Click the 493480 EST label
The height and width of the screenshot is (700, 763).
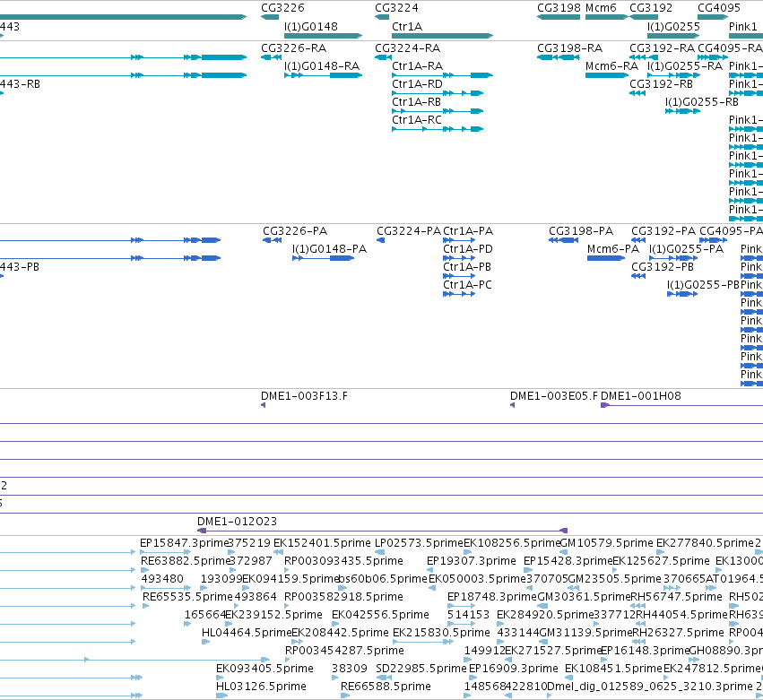162,579
